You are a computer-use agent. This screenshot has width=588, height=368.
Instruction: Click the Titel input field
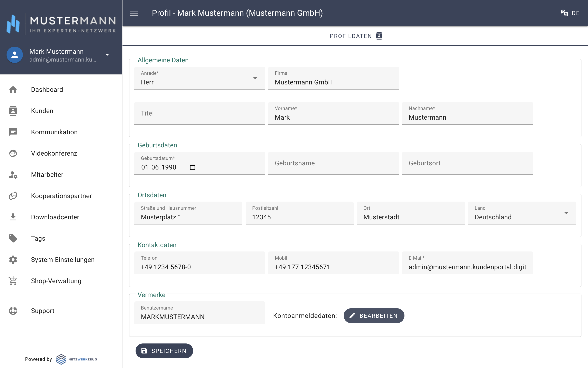pos(199,113)
